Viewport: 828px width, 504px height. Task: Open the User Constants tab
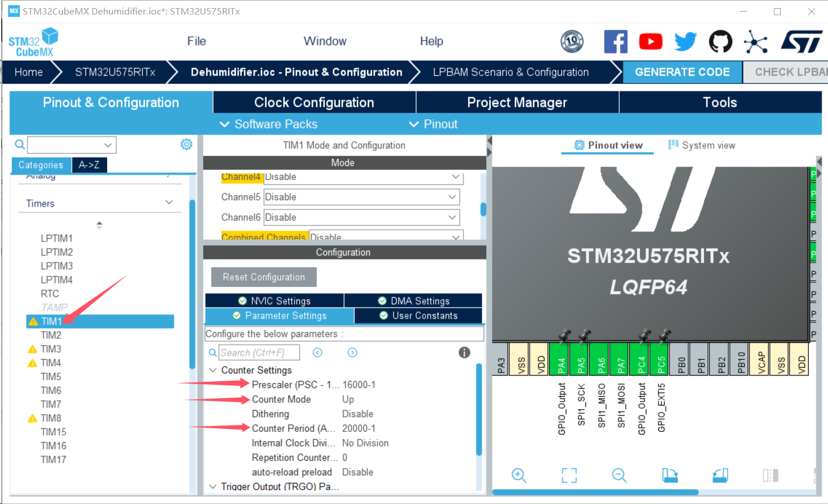[x=418, y=315]
